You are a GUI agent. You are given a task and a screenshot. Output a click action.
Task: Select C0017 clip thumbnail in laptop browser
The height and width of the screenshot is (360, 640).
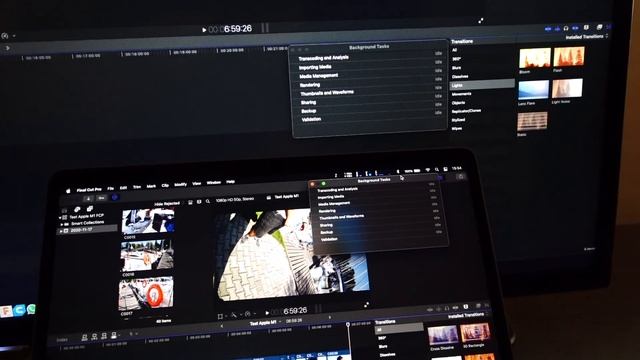pyautogui.click(x=146, y=294)
